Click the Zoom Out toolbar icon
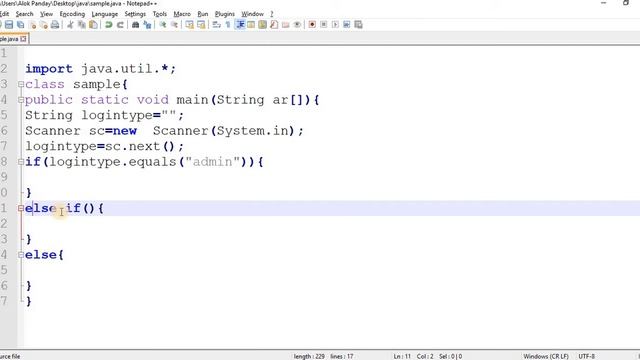 [174, 25]
